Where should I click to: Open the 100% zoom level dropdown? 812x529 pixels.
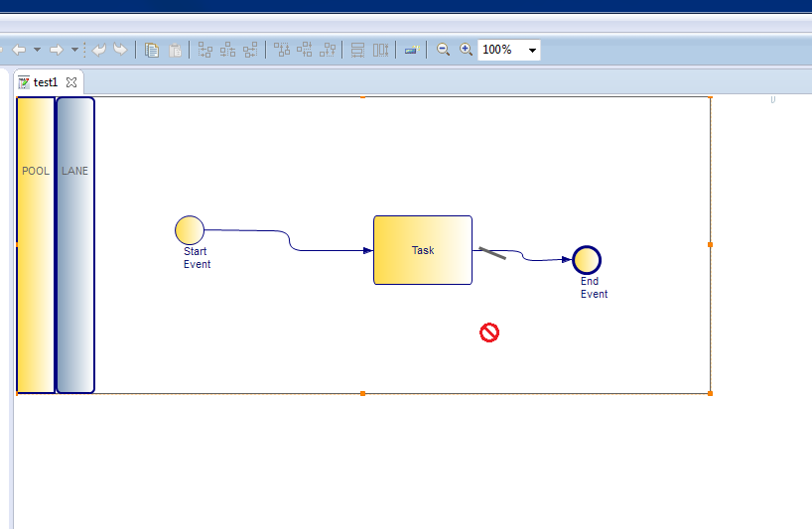(532, 50)
